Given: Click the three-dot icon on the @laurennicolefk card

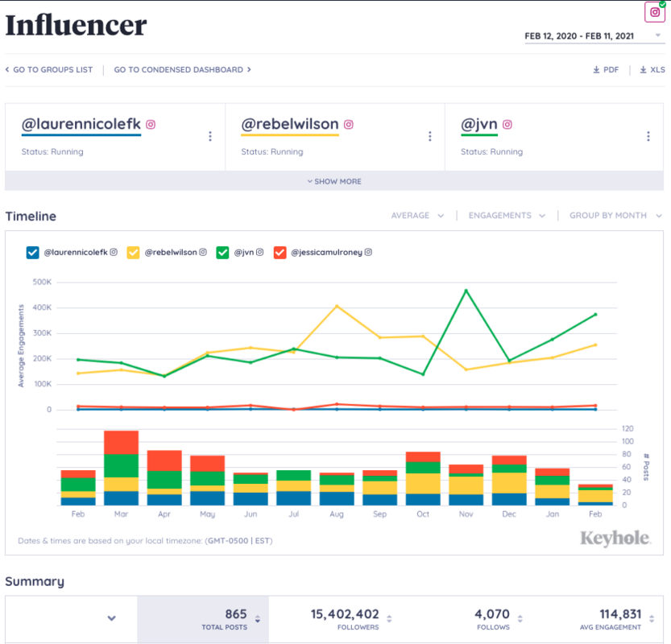Looking at the screenshot, I should [x=209, y=136].
